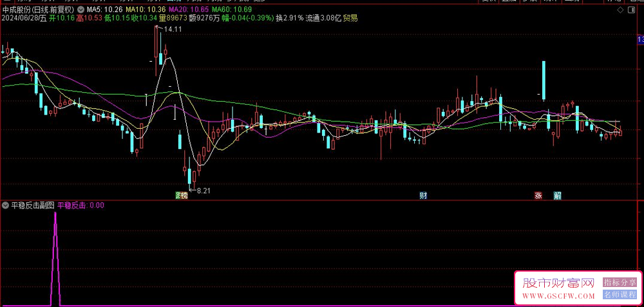Click the diamond icon at chart top-right
Screen dimensions: 644x307
click(620, 10)
